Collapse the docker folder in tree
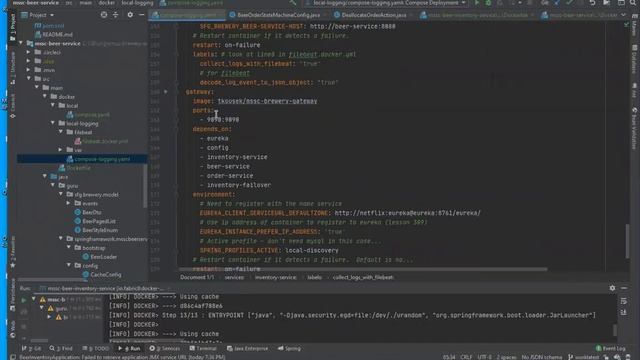The height and width of the screenshot is (360, 640). click(45, 96)
